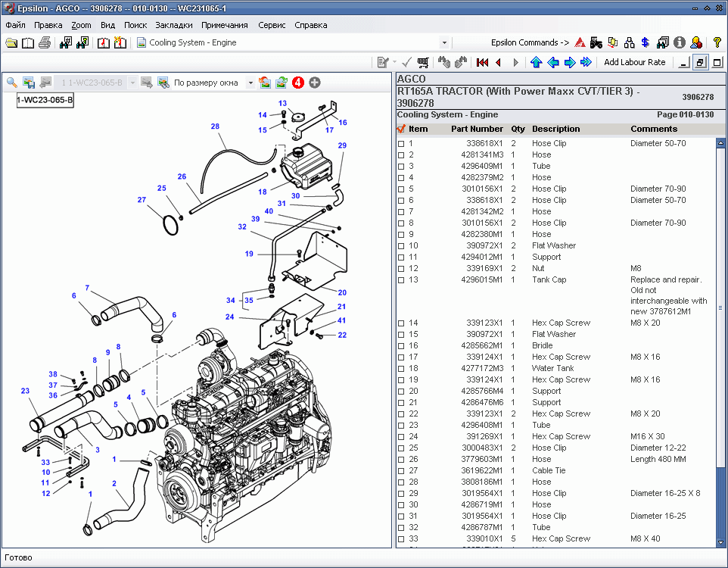This screenshot has width=728, height=568.
Task: Click the shopping cart icon
Action: (423, 63)
